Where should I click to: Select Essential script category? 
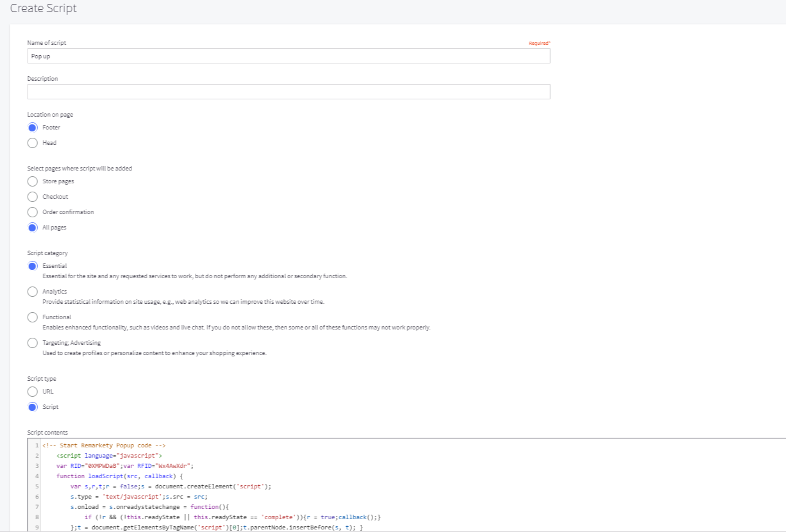(x=33, y=266)
